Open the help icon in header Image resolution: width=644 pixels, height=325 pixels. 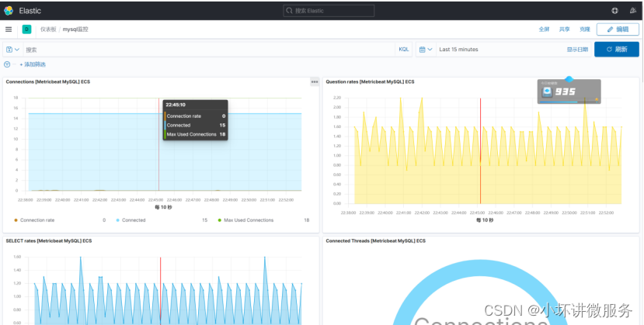[x=614, y=11]
